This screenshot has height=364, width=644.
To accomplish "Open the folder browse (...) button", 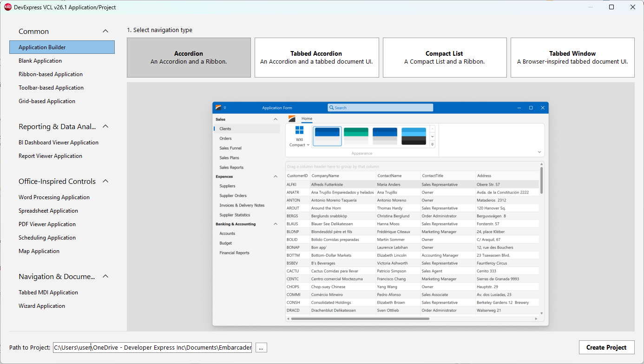I will pos(261,347).
